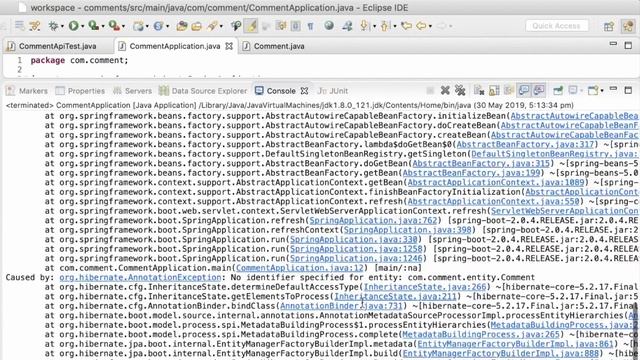
Task: Open AnnotationBinder.java:731 stack trace link
Action: tap(341, 306)
